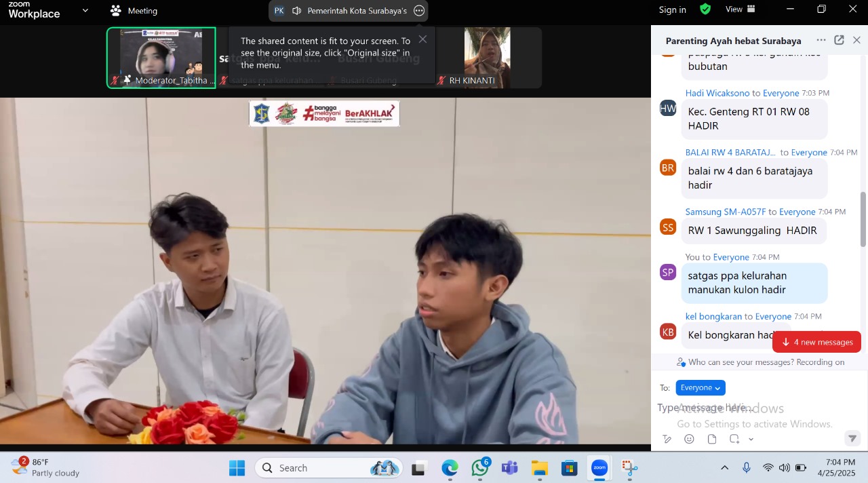Click the KB avatar in chat
Screen dimensions: 868x483
[x=668, y=332]
